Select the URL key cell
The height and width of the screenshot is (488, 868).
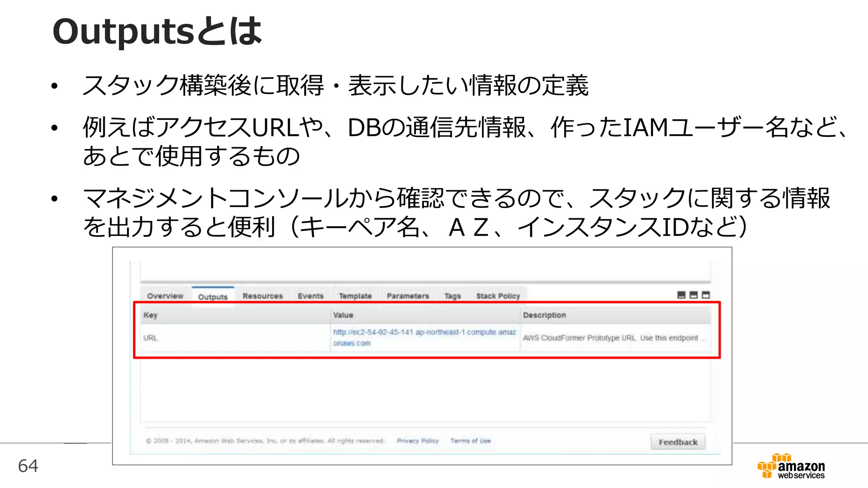pyautogui.click(x=236, y=338)
